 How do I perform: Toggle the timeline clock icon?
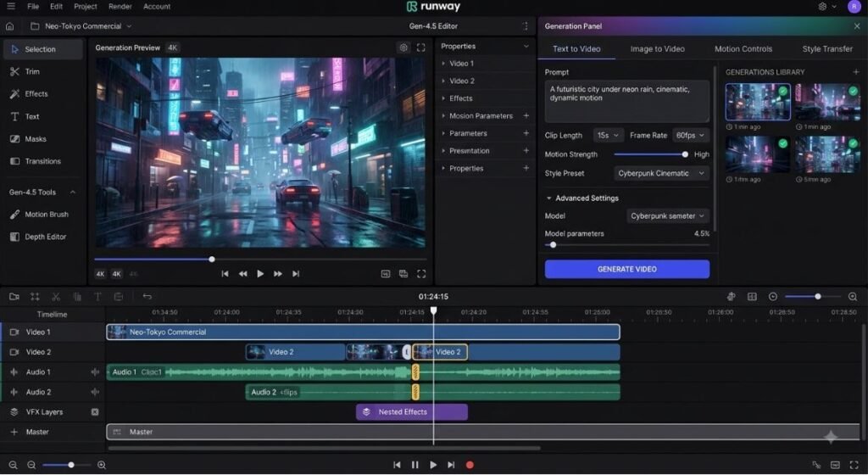click(773, 297)
